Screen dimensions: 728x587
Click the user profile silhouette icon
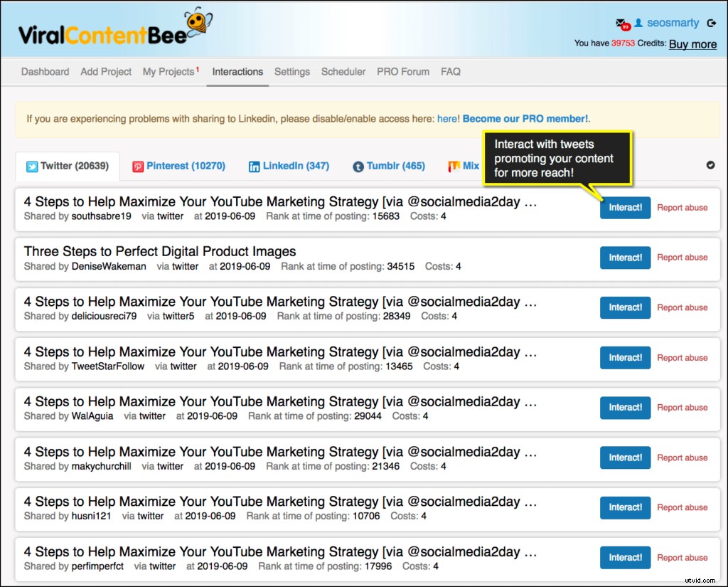tap(638, 23)
